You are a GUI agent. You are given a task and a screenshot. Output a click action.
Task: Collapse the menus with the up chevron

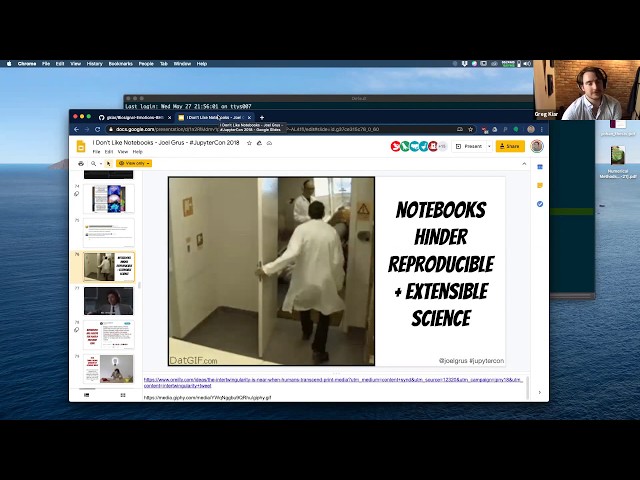click(x=524, y=164)
